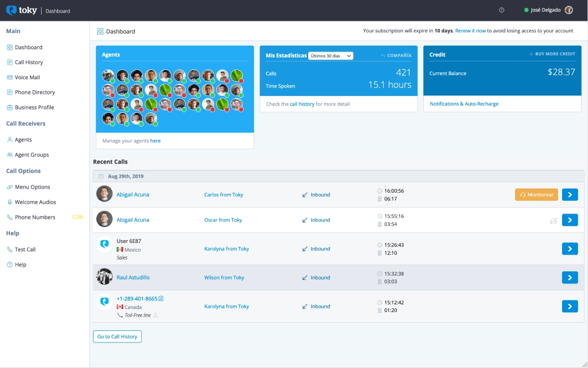The image size is (588, 368).
Task: Click the Renew it now link
Action: click(470, 31)
